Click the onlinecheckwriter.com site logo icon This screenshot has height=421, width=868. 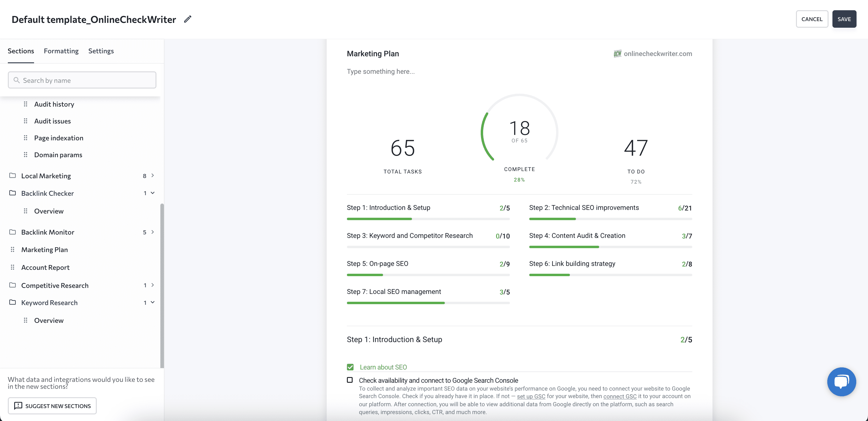pos(617,54)
